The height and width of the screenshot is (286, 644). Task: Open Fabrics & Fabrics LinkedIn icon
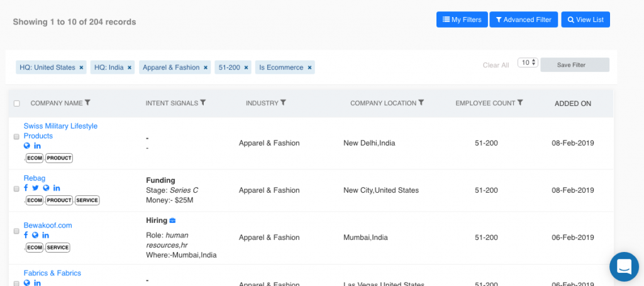pos(37,283)
